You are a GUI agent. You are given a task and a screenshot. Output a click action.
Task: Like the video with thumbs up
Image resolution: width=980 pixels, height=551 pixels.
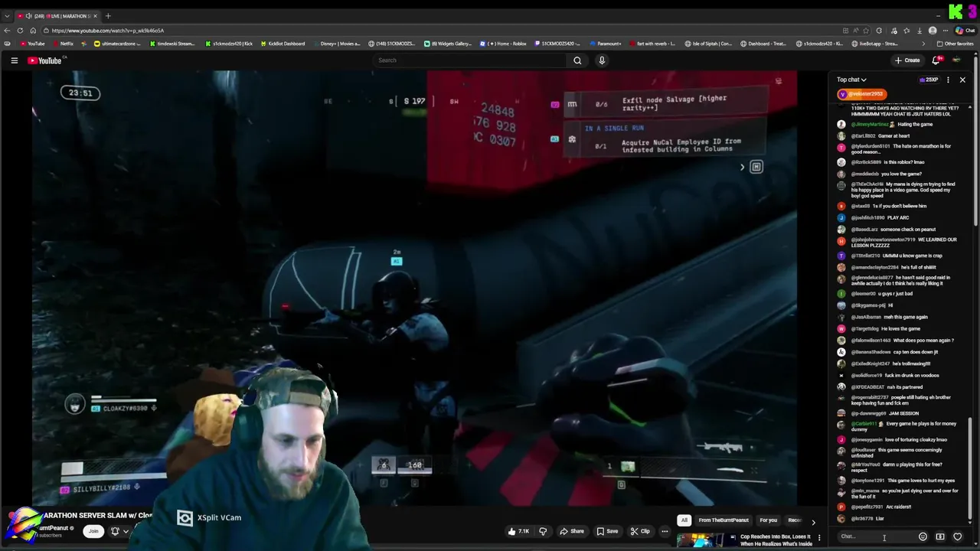pyautogui.click(x=519, y=531)
